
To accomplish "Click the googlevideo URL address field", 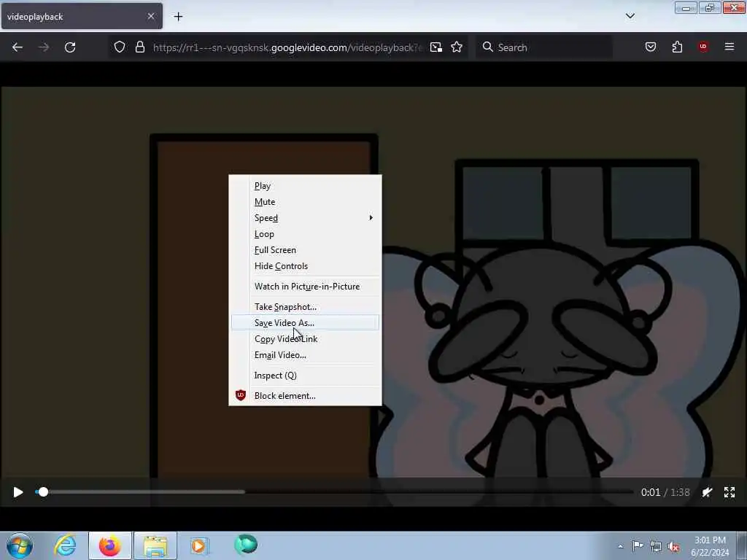I will pos(287,47).
